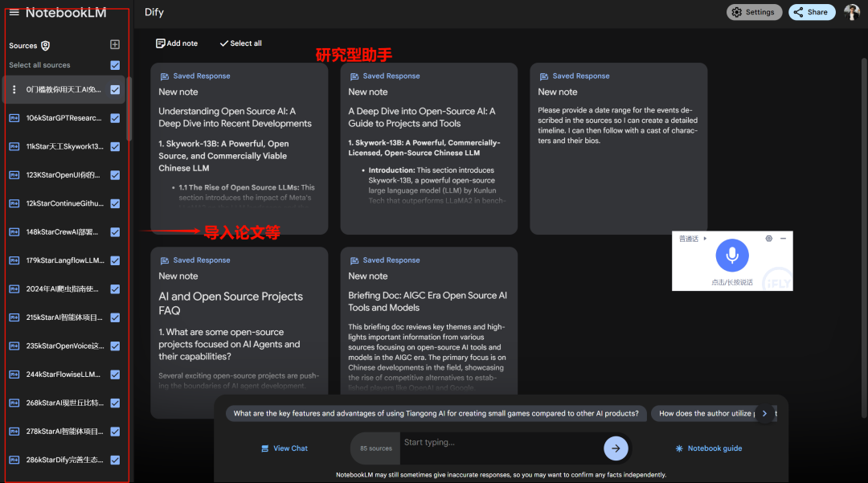Uncheck the 123KStarOpenUI source checkbox
868x483 pixels.
point(115,175)
